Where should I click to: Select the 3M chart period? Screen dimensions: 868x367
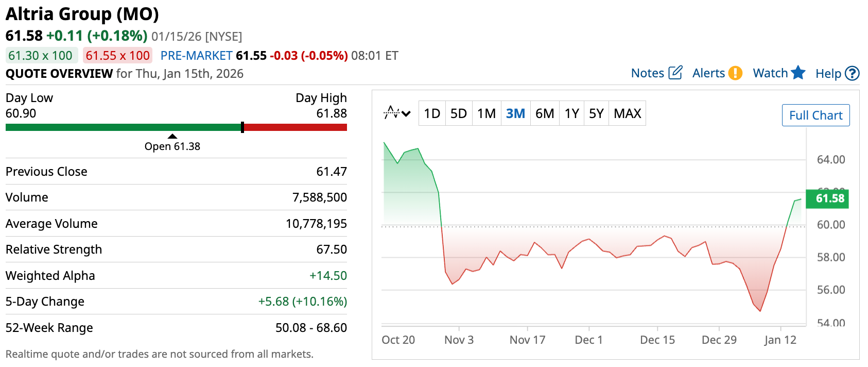515,113
